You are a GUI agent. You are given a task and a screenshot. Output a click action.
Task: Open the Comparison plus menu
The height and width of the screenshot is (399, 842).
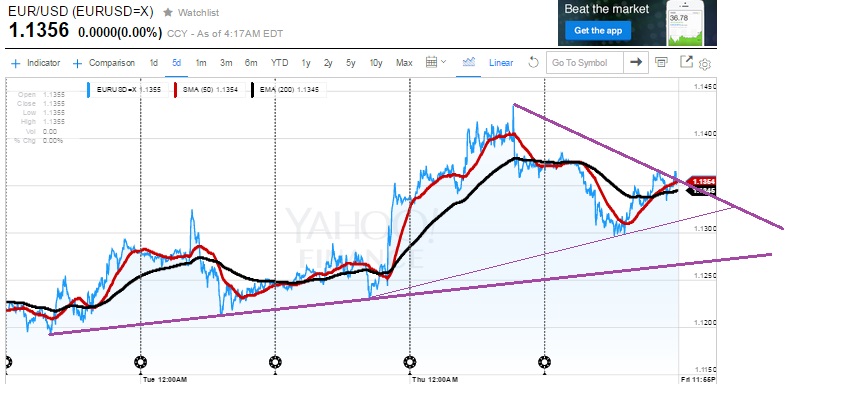tap(104, 63)
